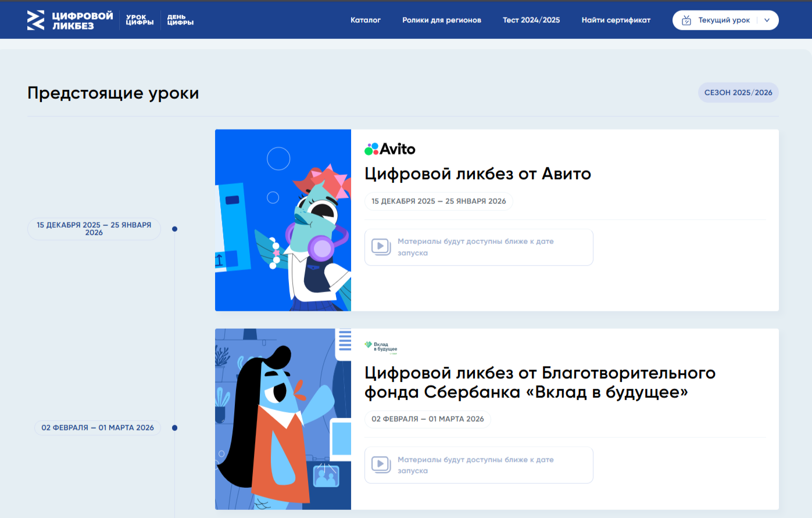
Task: Click the TV icon in Текущий урок
Action: 686,20
